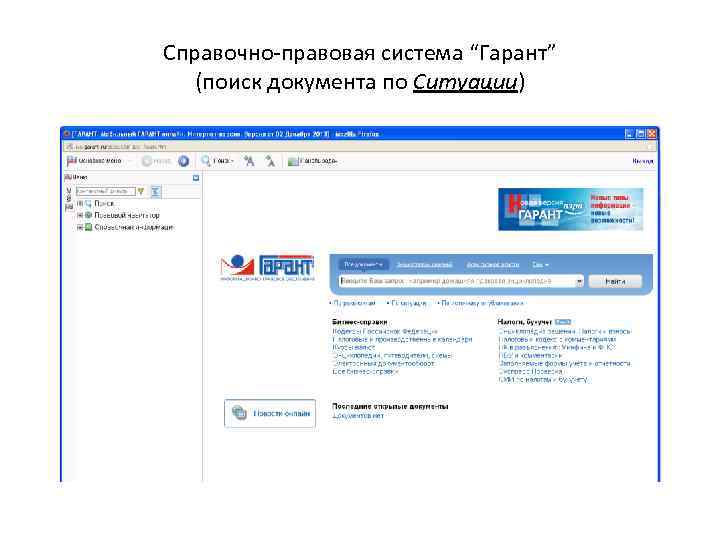Open search По ситуации link
Screen dimensions: 720x540
click(x=409, y=303)
